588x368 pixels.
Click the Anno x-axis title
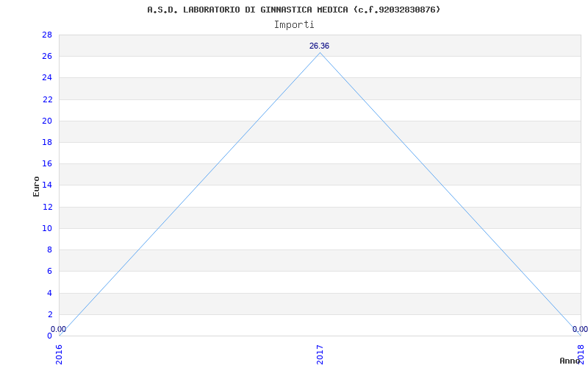(x=570, y=361)
